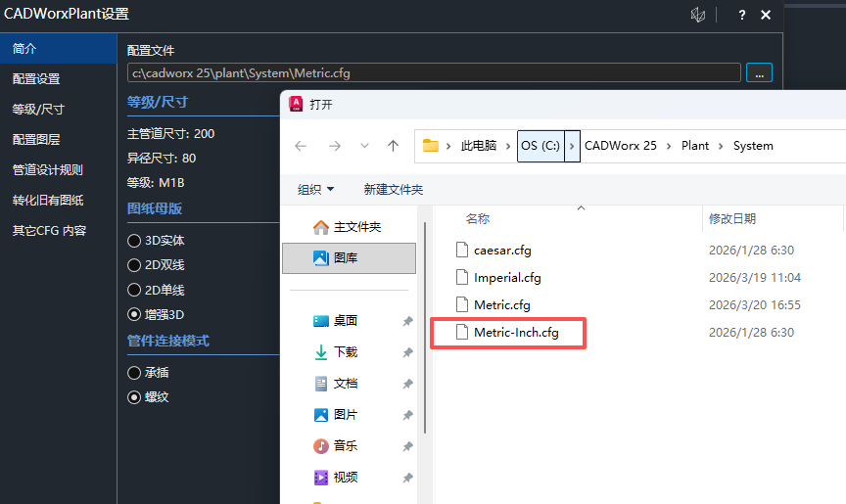Unpin 音乐 using its pin icon
The height and width of the screenshot is (504, 846).
click(x=408, y=446)
